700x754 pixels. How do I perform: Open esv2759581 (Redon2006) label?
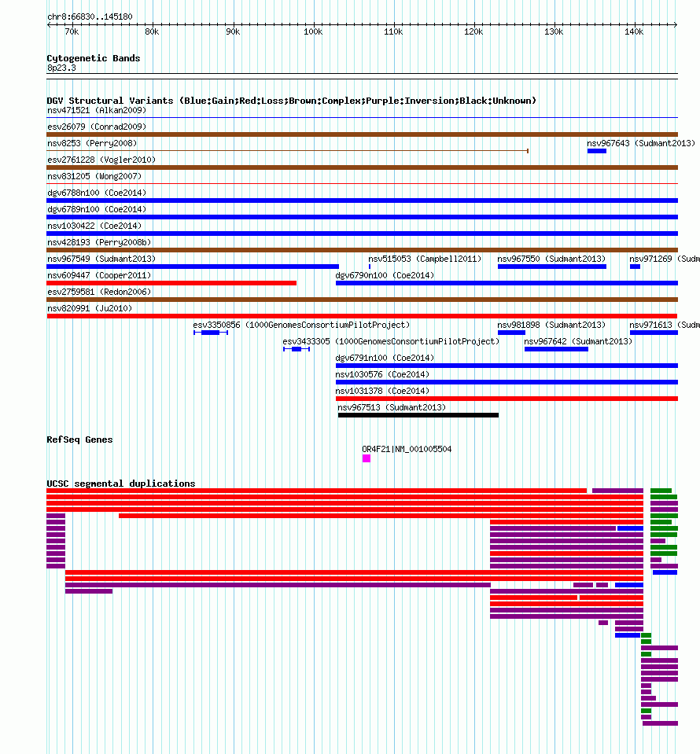(99, 292)
